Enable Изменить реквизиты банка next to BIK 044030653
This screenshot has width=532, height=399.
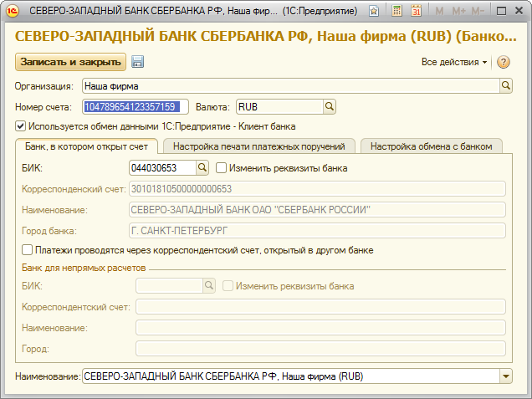pyautogui.click(x=221, y=167)
